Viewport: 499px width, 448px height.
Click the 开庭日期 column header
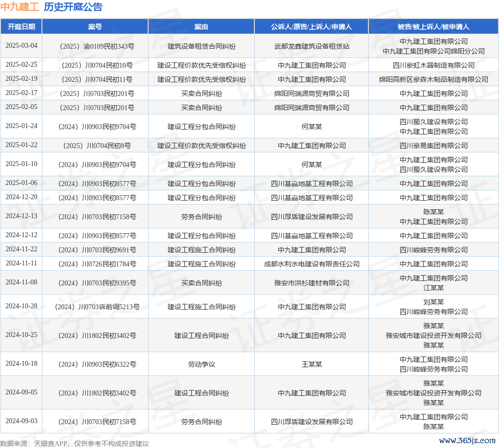coord(21,27)
